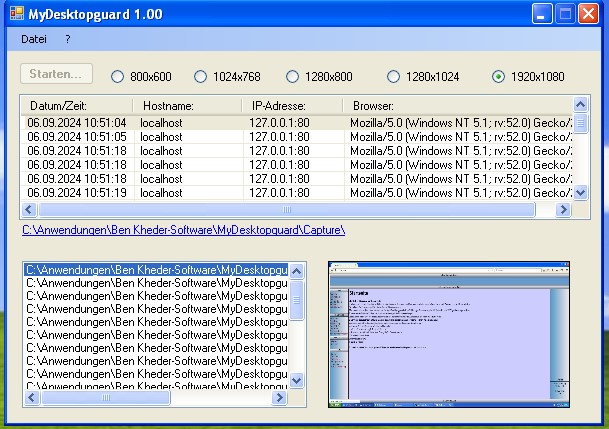The width and height of the screenshot is (609, 429).
Task: Open the Datei menu
Action: point(34,39)
